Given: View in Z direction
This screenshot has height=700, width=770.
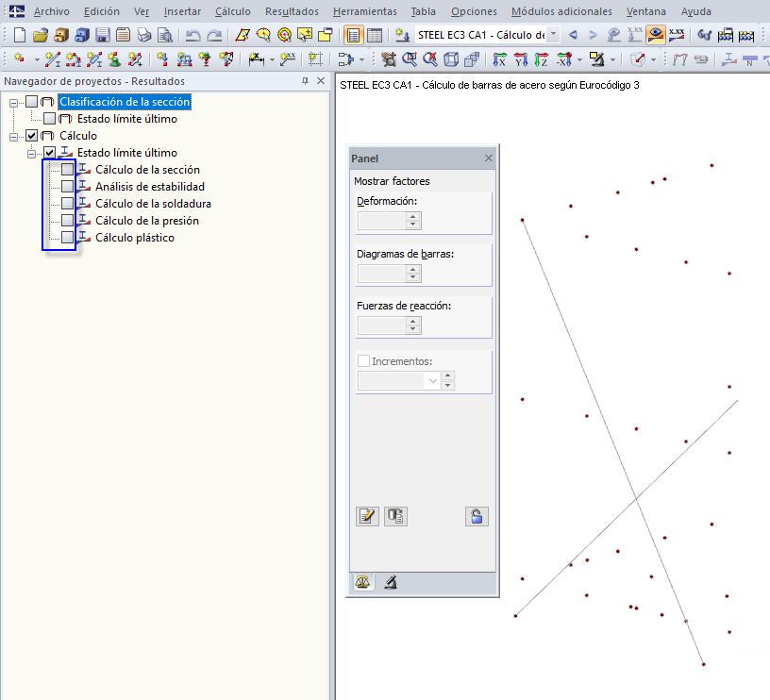Looking at the screenshot, I should click(541, 59).
